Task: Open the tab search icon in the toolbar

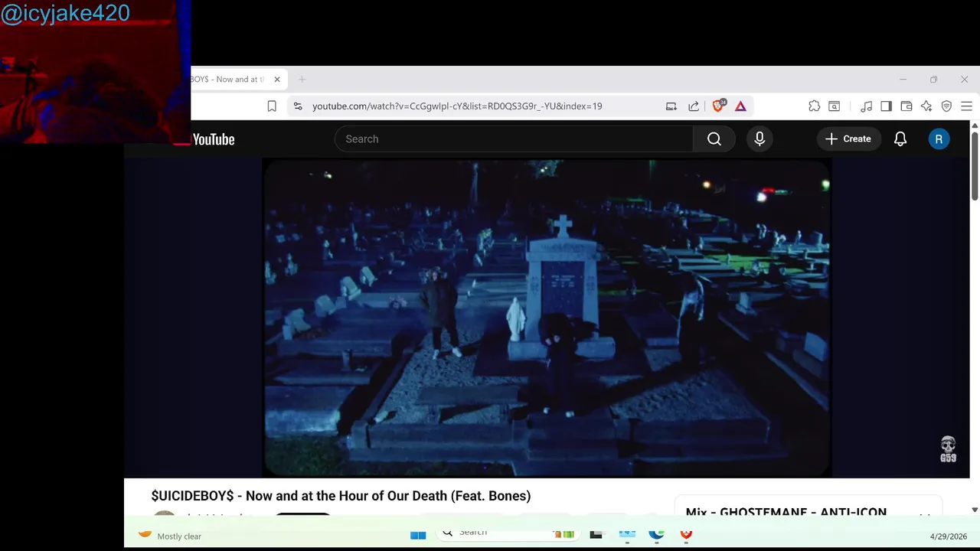Action: (x=835, y=106)
